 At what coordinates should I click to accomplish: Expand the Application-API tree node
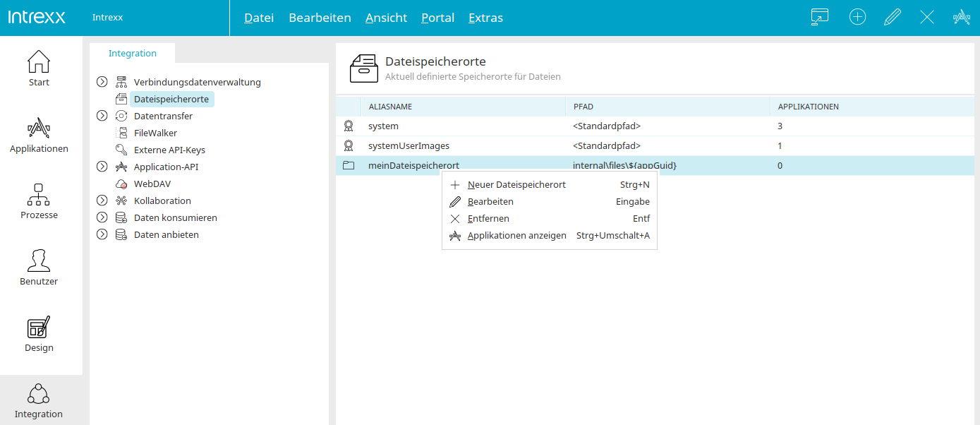click(x=102, y=167)
